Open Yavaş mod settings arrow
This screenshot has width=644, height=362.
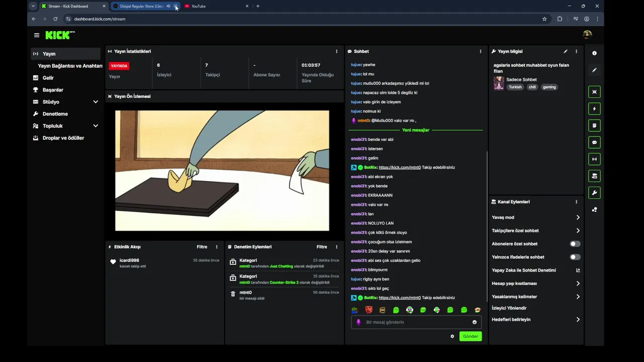(x=578, y=218)
